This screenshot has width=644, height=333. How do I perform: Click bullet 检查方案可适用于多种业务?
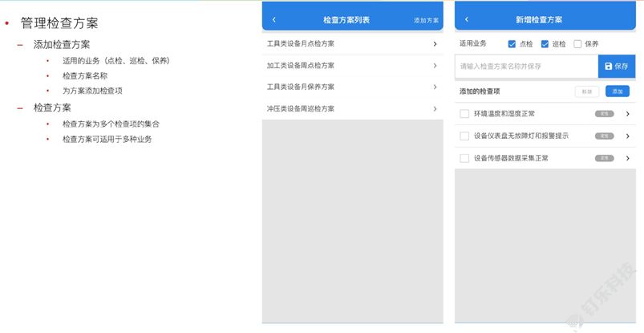[x=107, y=139]
